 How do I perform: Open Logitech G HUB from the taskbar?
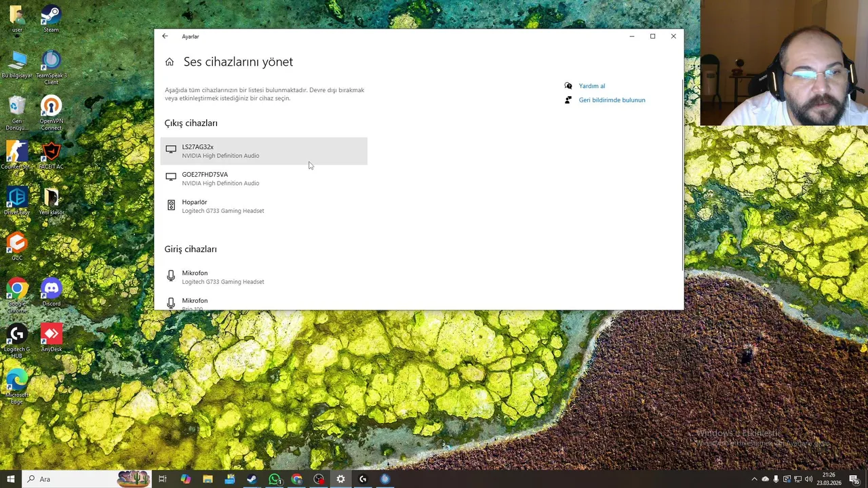[363, 479]
